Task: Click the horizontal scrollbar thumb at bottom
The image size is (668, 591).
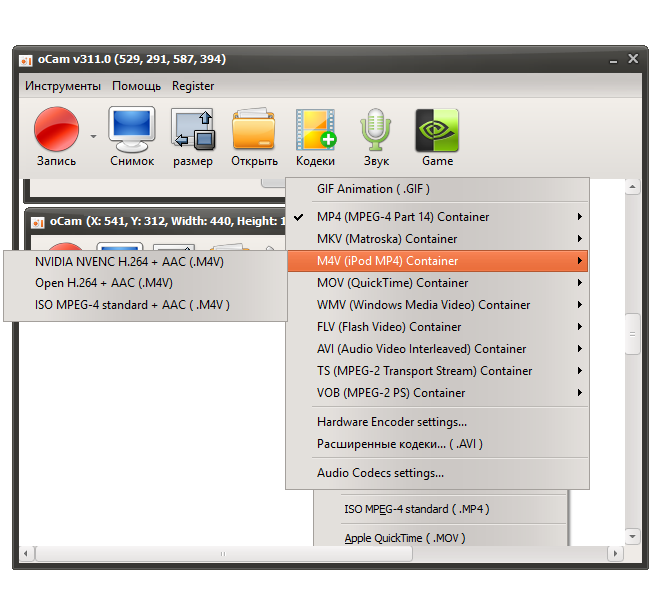Action: click(224, 554)
